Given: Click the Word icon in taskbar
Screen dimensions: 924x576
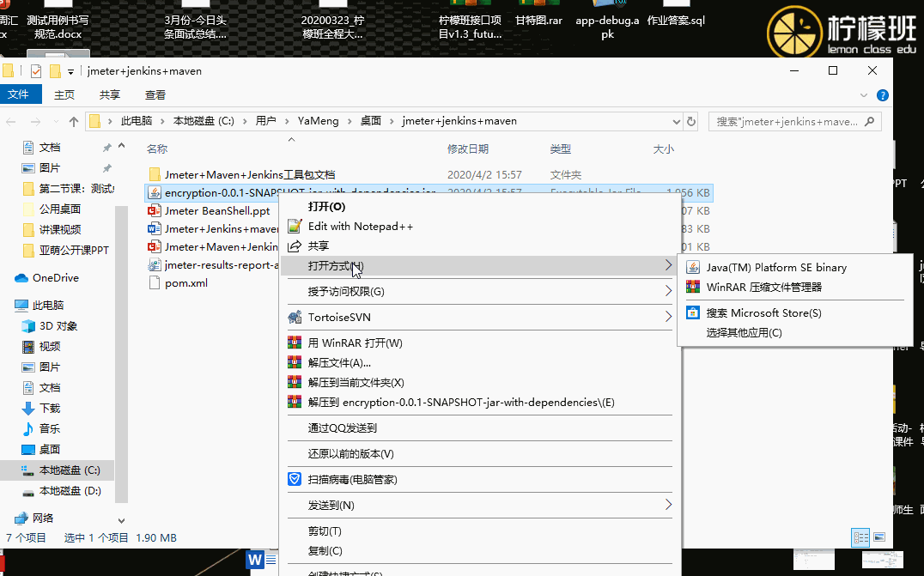Looking at the screenshot, I should click(255, 560).
